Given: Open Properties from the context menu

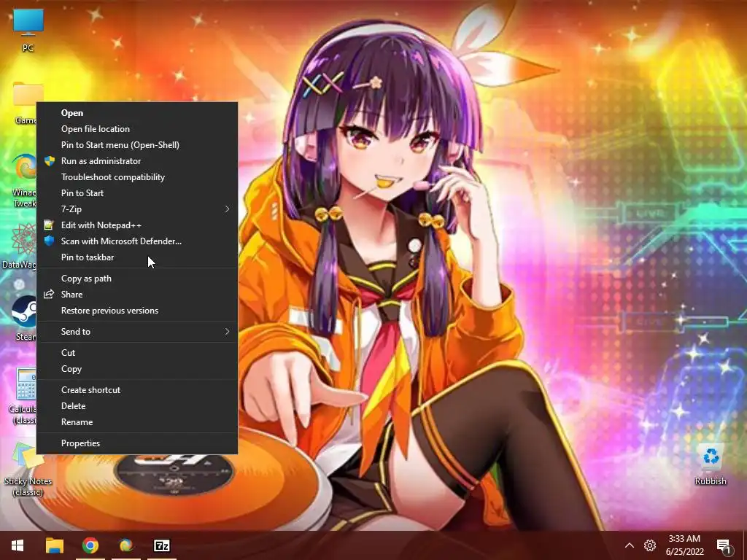Looking at the screenshot, I should coord(137,443).
